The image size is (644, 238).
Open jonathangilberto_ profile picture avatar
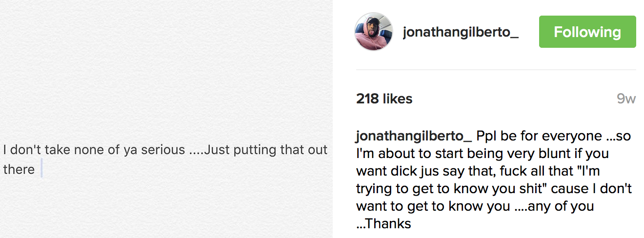374,32
